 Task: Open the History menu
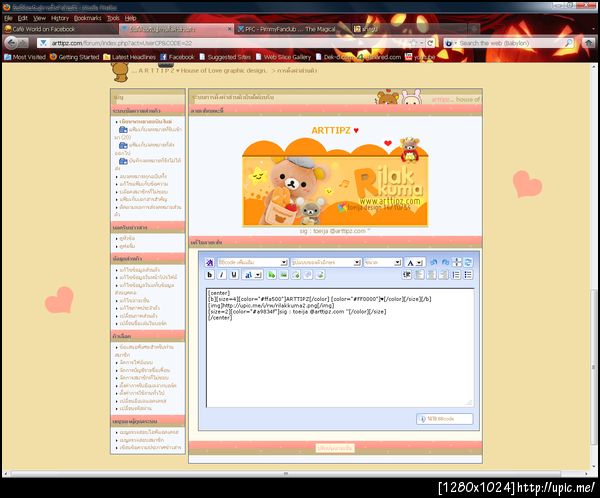(x=60, y=18)
